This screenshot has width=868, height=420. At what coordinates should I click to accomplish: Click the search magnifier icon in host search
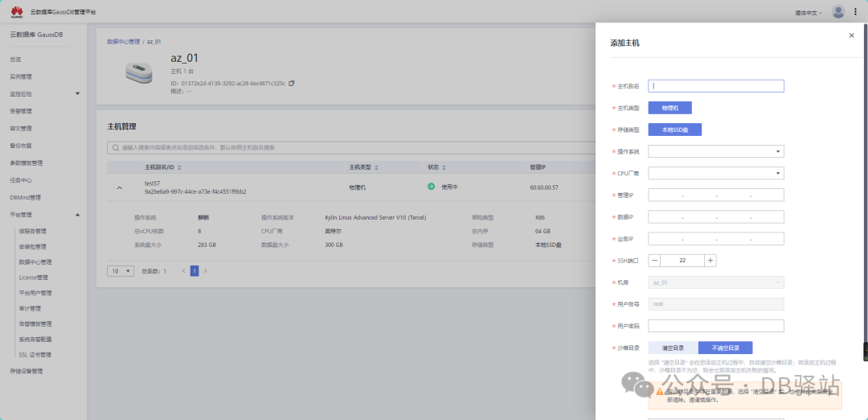(x=115, y=148)
